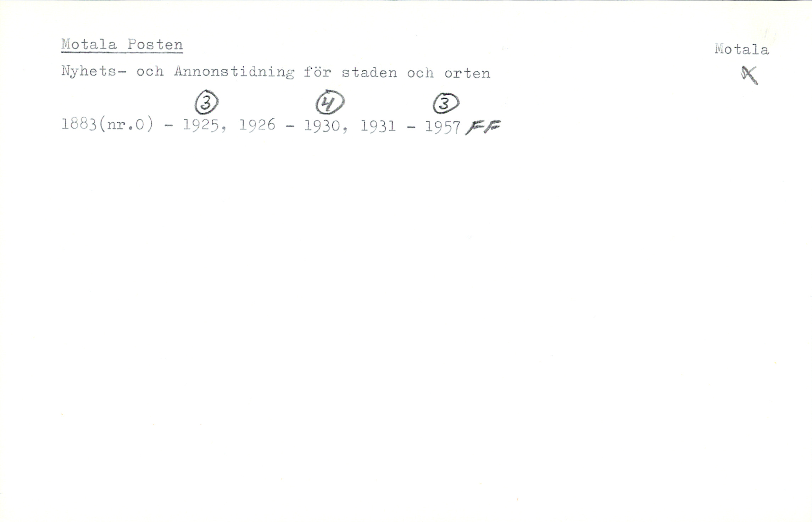Select the year 1926

click(257, 125)
